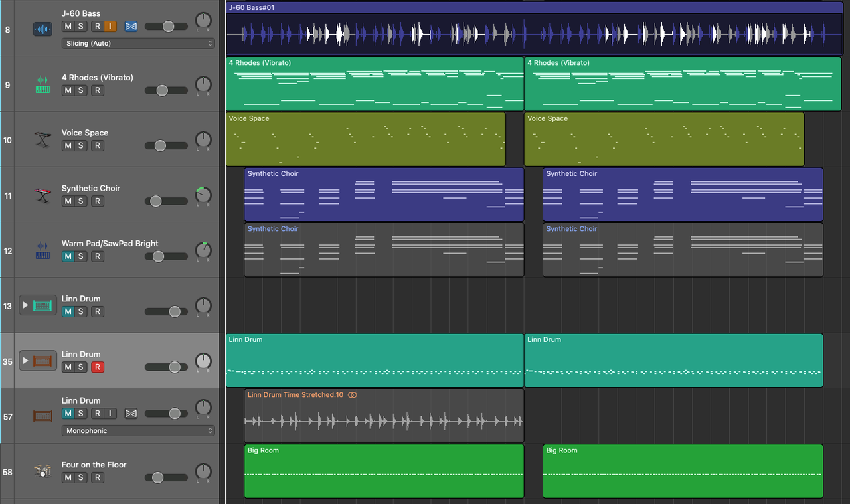Screen dimensions: 850x504
Task: Select first muted Synthetic Choir region on track 12
Action: coord(384,250)
